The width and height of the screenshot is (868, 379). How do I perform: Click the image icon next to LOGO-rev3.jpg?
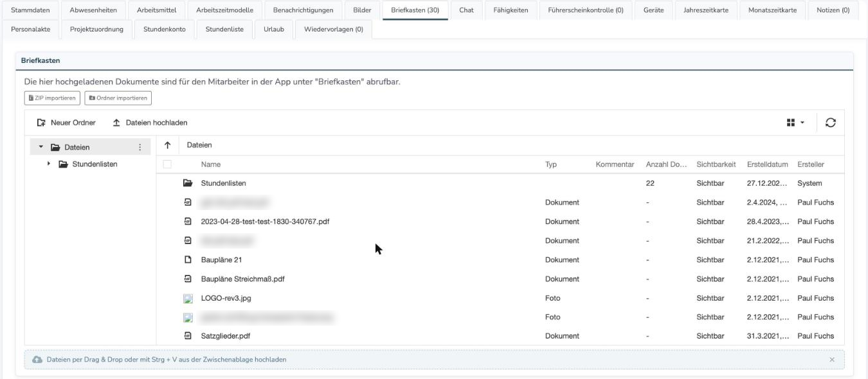[x=188, y=298]
